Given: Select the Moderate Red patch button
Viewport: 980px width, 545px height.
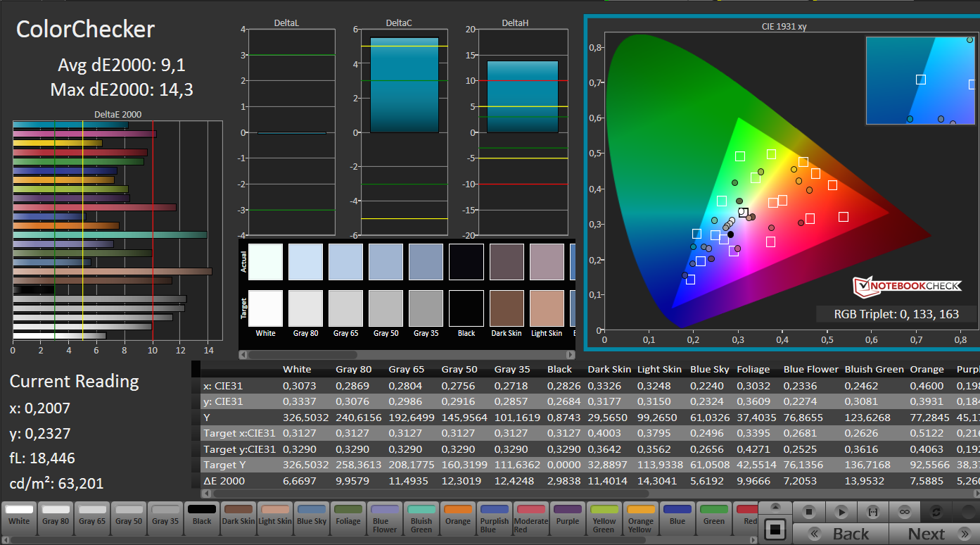Looking at the screenshot, I should pos(531,518).
